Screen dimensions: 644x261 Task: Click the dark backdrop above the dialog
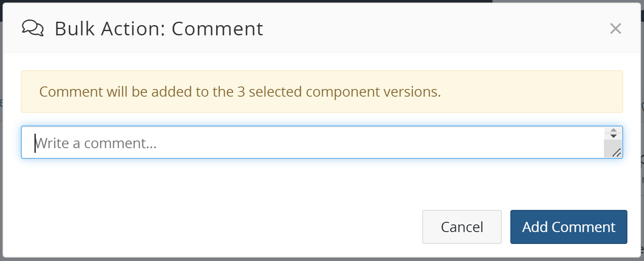255,1
